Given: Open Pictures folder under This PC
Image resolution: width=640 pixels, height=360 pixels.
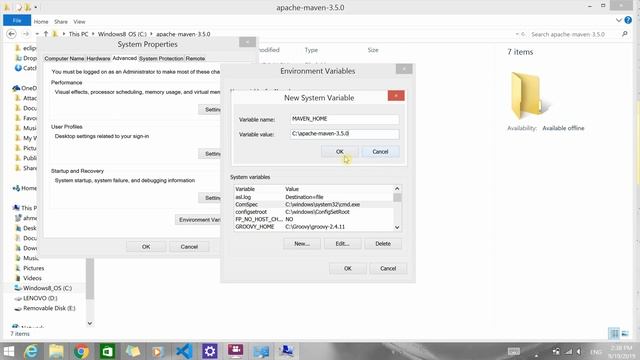Looking at the screenshot, I should (x=33, y=268).
